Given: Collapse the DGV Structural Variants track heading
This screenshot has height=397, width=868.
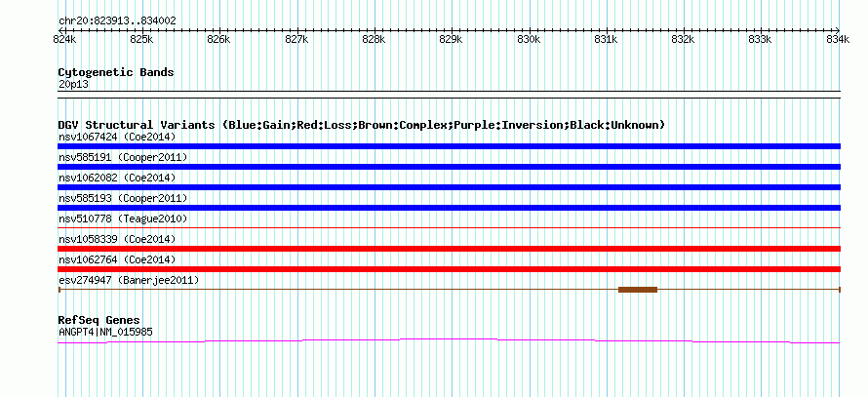Looking at the screenshot, I should coord(362,125).
